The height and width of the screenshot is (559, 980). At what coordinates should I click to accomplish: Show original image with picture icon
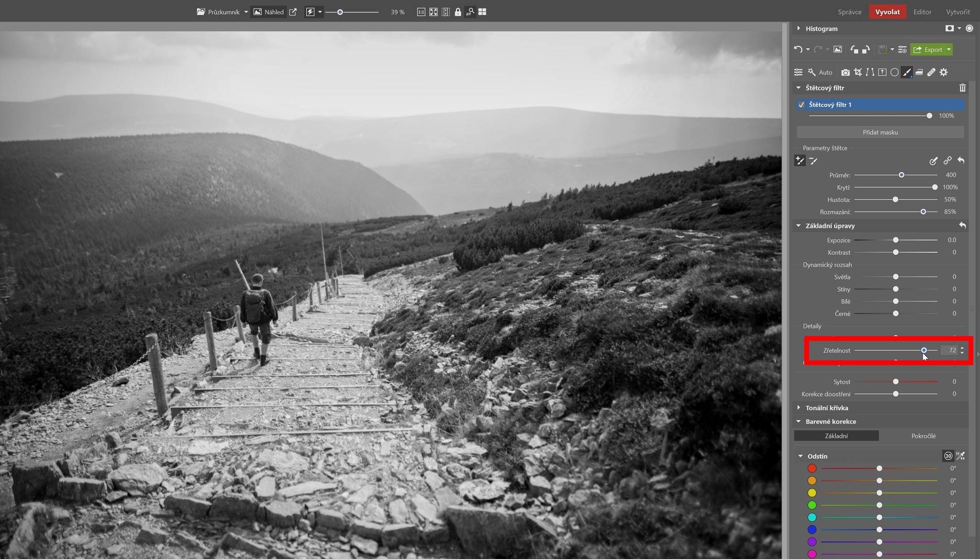pos(837,49)
